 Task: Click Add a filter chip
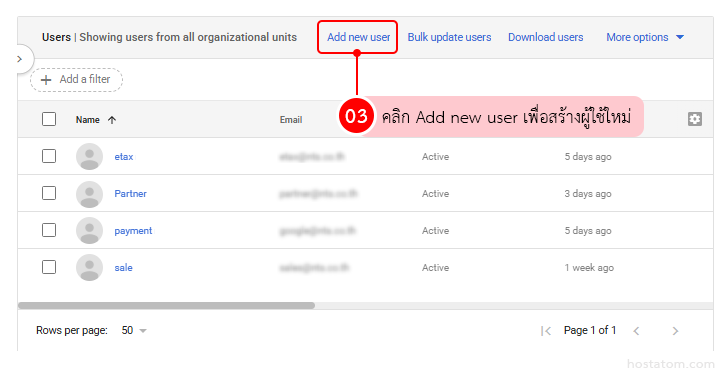(x=76, y=80)
